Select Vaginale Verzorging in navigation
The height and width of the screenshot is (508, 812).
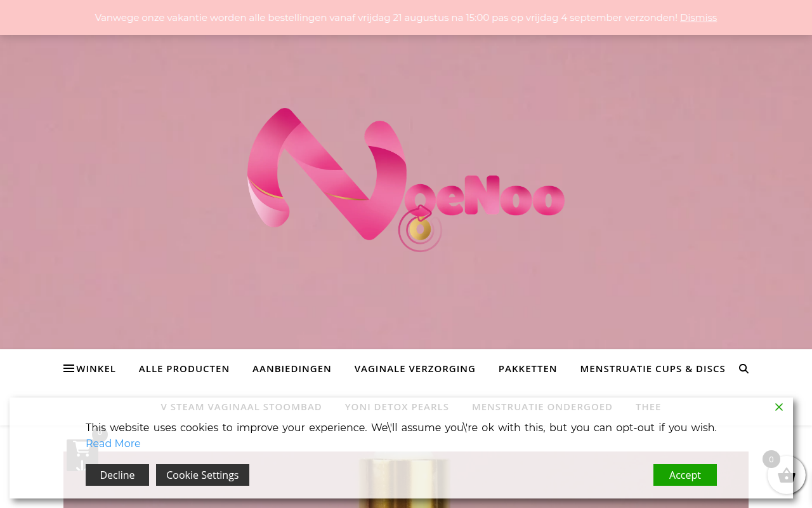pyautogui.click(x=415, y=368)
